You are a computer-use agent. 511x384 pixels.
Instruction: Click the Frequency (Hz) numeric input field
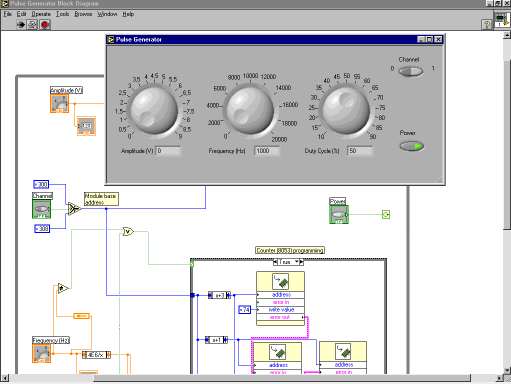coord(267,151)
